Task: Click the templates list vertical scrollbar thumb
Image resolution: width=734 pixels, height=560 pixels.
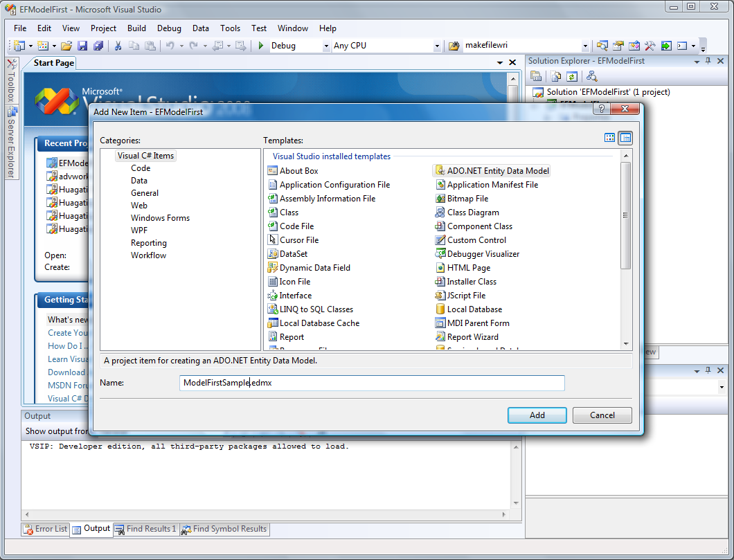Action: tap(625, 215)
